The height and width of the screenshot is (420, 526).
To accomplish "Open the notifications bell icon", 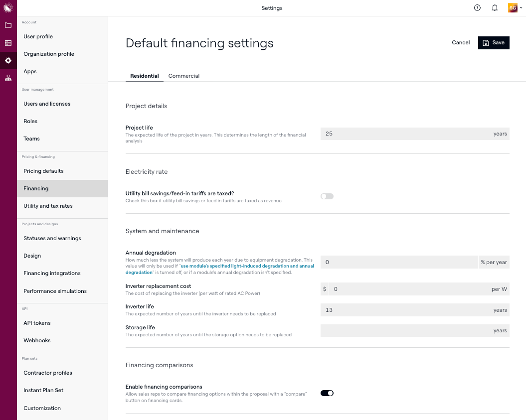I will tap(495, 8).
